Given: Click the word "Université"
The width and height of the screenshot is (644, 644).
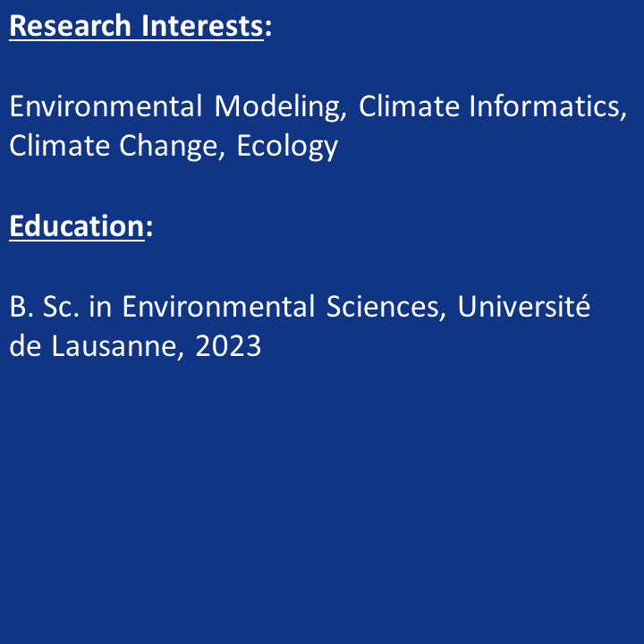Looking at the screenshot, I should pos(524,307).
